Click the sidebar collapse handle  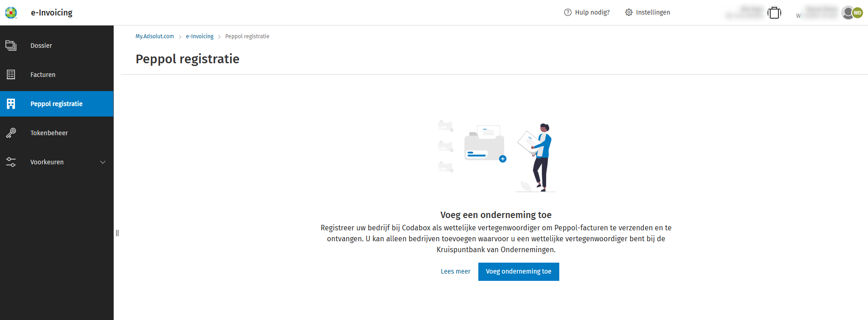(x=117, y=233)
